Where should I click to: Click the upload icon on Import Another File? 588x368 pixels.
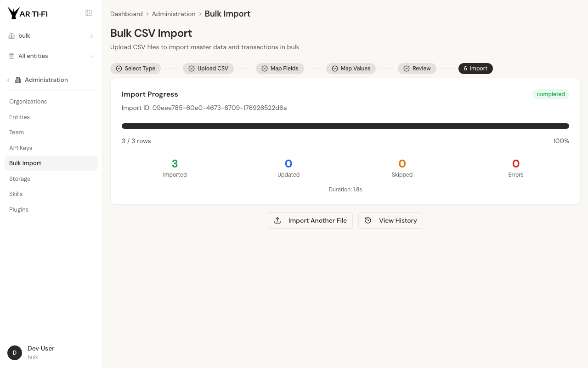click(277, 220)
